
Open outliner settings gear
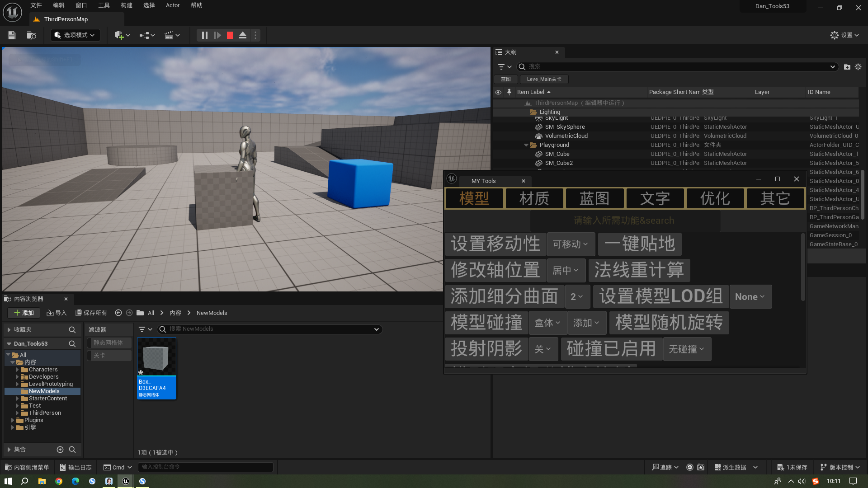[x=858, y=67]
